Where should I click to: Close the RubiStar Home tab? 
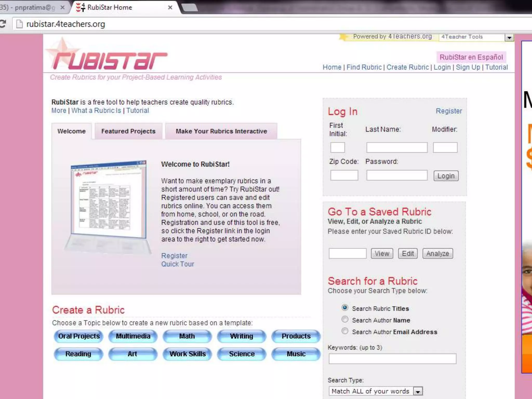click(x=170, y=8)
